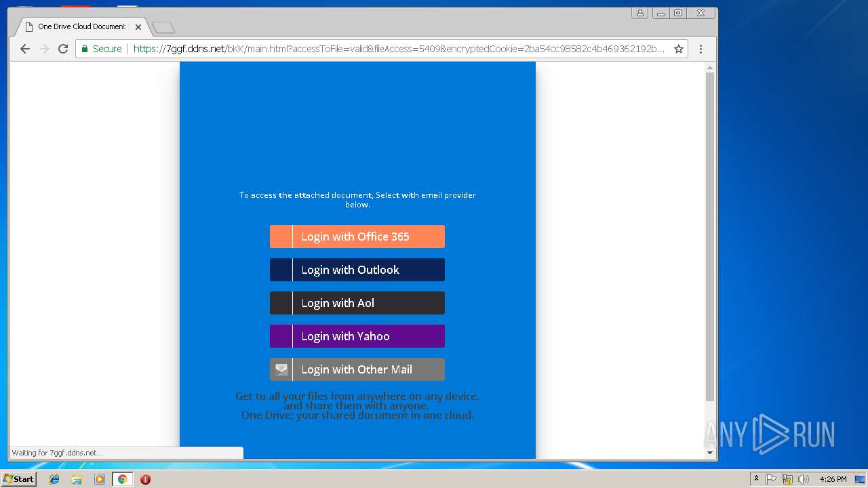Click the Action Center flag icon
This screenshot has width=868, height=488.
coord(771,479)
